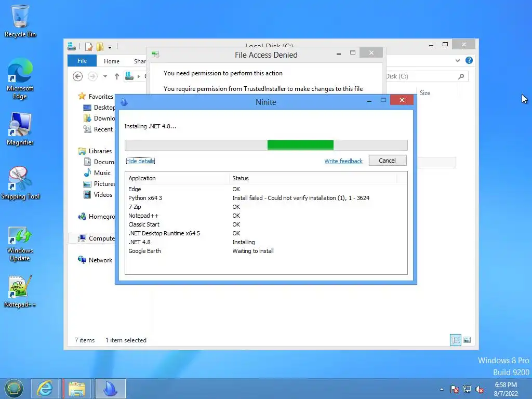Launch Notepad++ from the desktop
The width and height of the screenshot is (532, 399).
(20, 291)
